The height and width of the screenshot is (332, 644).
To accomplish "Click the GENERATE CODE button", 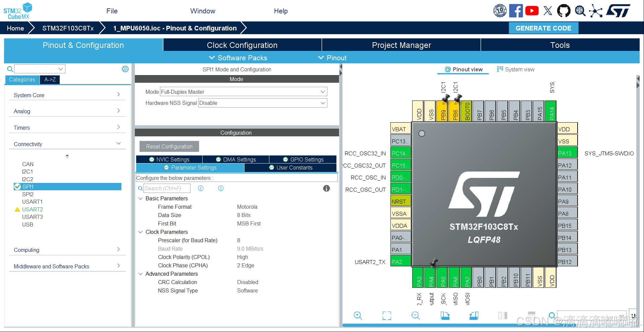I will [x=543, y=28].
